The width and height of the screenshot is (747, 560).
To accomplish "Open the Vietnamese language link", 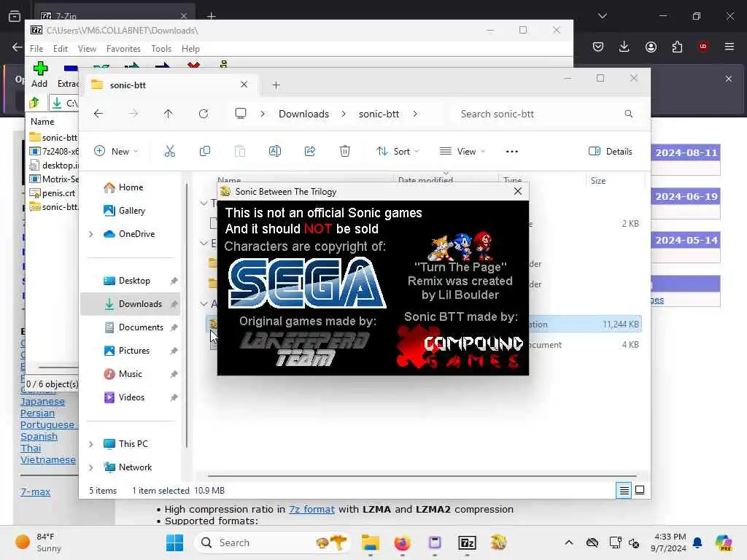I will tap(48, 460).
